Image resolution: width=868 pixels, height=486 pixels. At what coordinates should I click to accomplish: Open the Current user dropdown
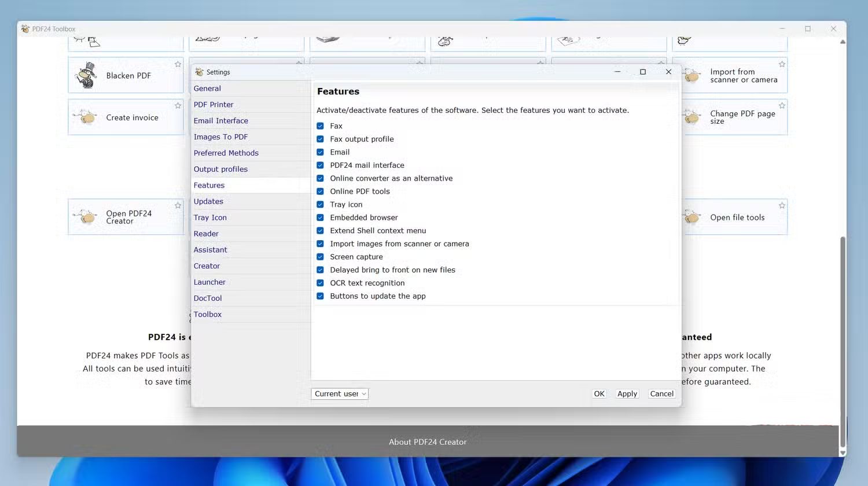pyautogui.click(x=340, y=394)
